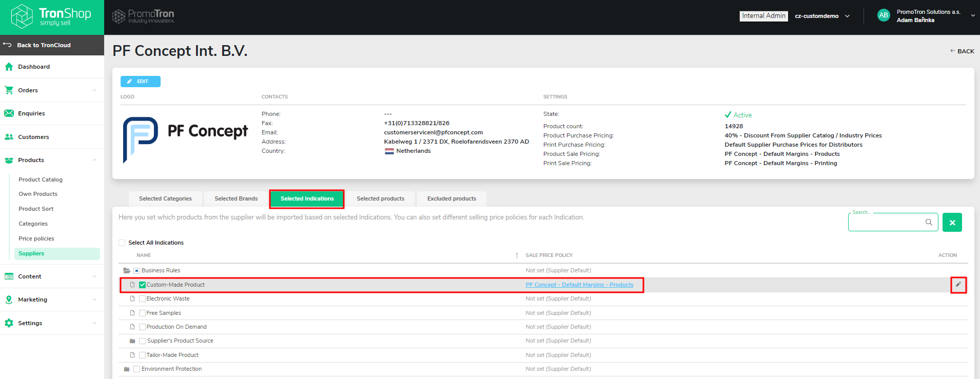Screen dimensions: 980x379
Task: Click the Content icon in sidebar
Action: [x=9, y=276]
